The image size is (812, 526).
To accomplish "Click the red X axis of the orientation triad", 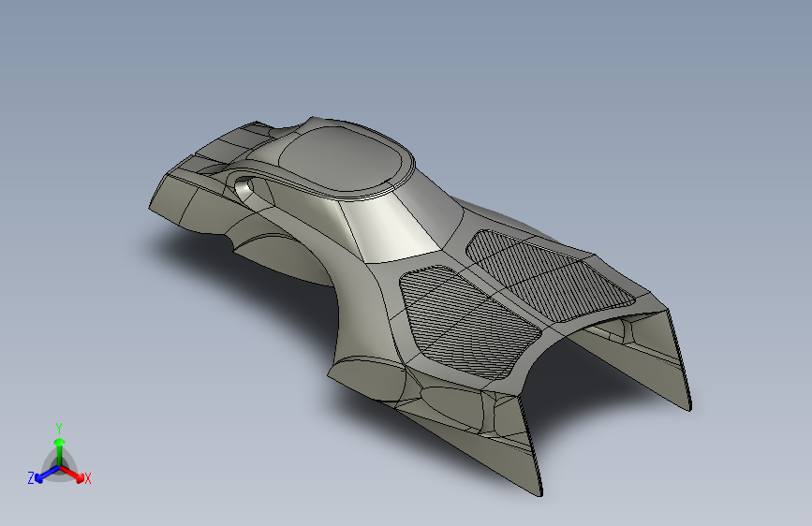I will [73, 474].
